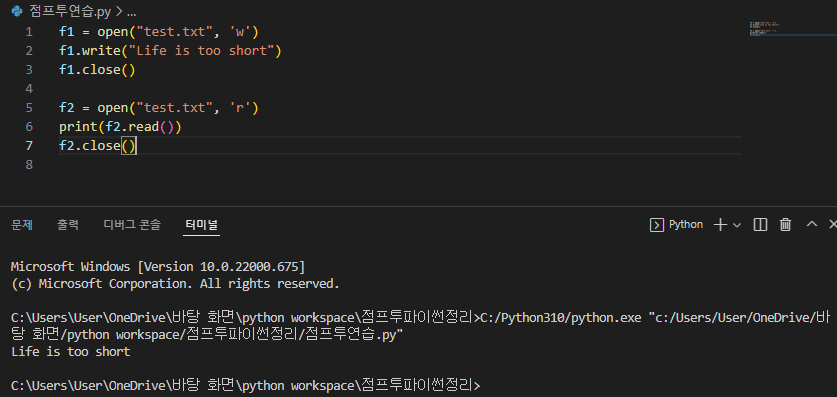Click 'Life is too short' terminal output

pyautogui.click(x=70, y=352)
